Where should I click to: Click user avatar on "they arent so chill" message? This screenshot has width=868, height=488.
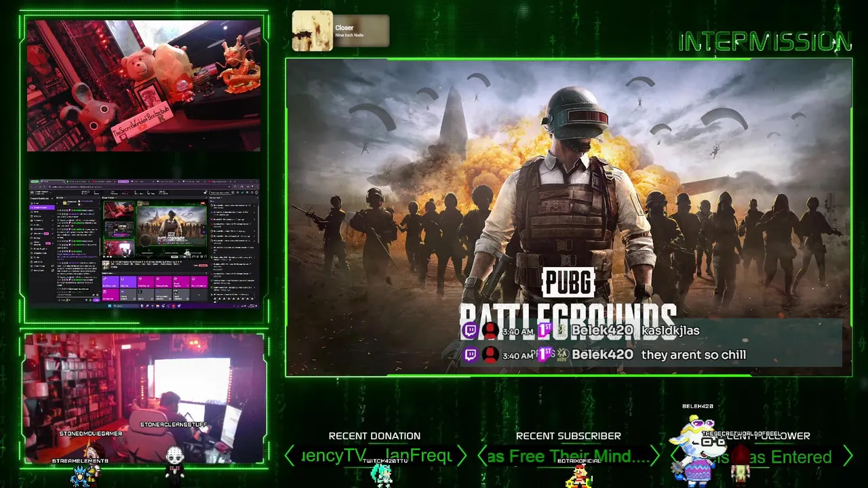coord(490,355)
